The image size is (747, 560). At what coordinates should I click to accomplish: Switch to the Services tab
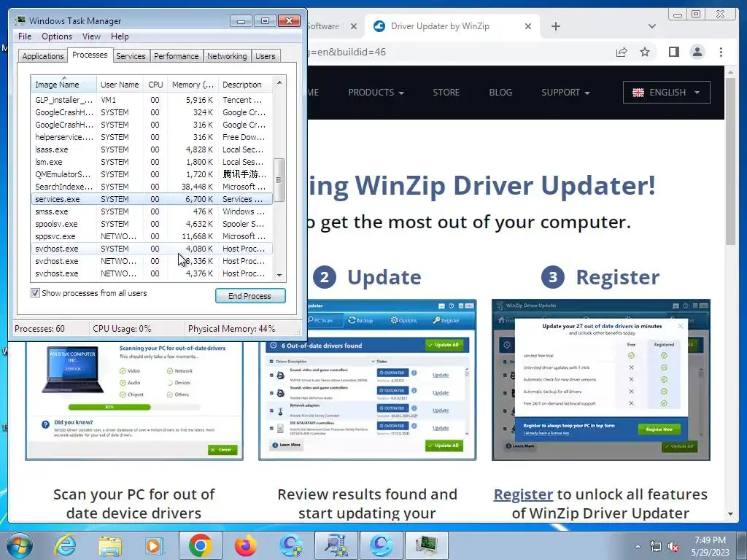[x=131, y=56]
